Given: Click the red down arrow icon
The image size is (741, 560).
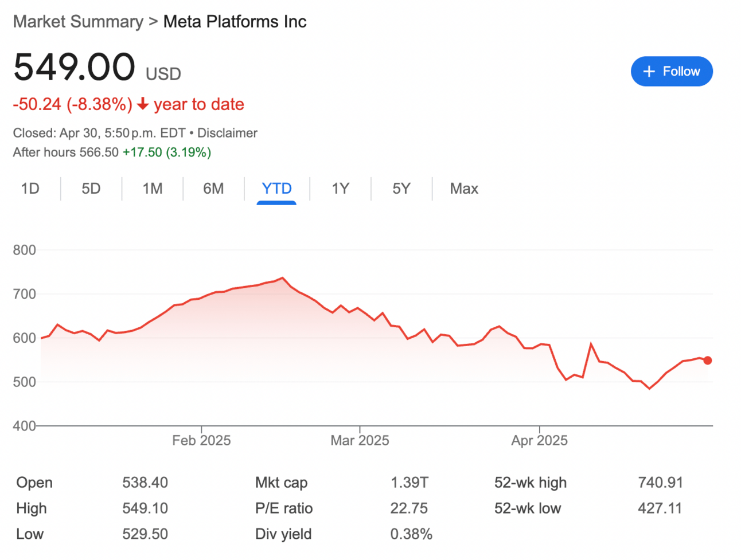Looking at the screenshot, I should 143,104.
